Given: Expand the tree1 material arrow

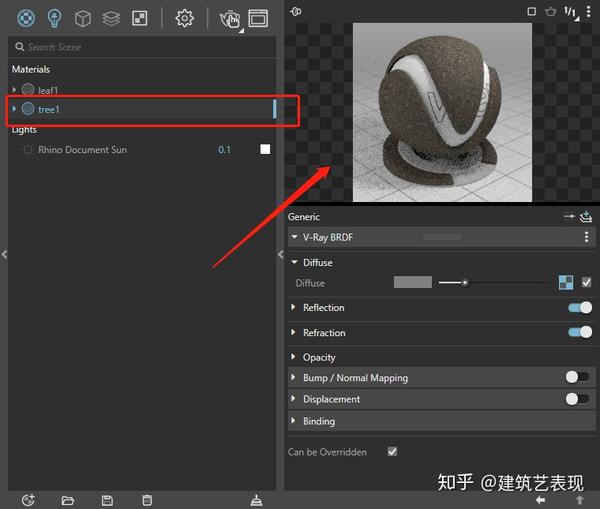Looking at the screenshot, I should coord(14,109).
